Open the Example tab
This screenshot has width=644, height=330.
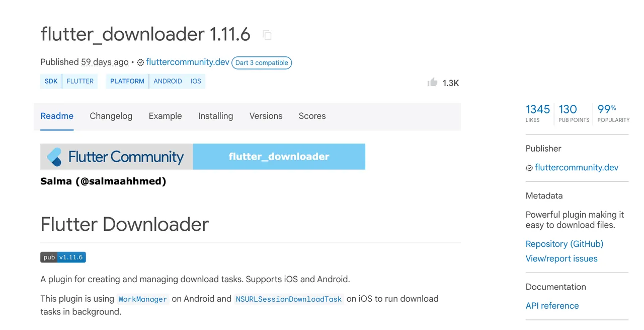coord(165,116)
